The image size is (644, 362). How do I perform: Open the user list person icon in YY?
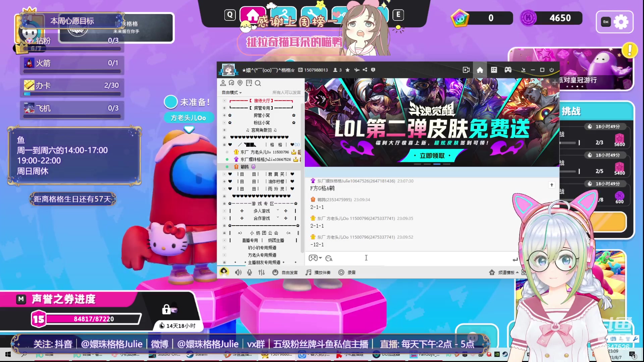[x=223, y=83]
